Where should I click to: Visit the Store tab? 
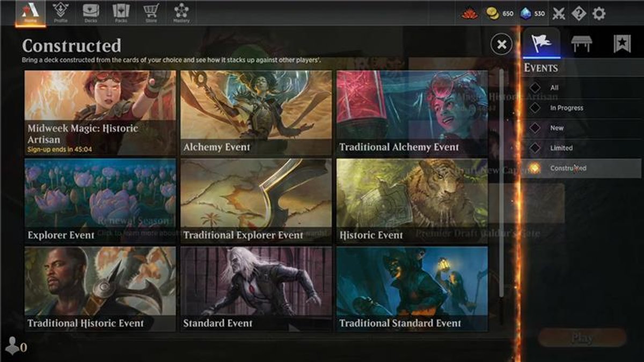pyautogui.click(x=151, y=13)
